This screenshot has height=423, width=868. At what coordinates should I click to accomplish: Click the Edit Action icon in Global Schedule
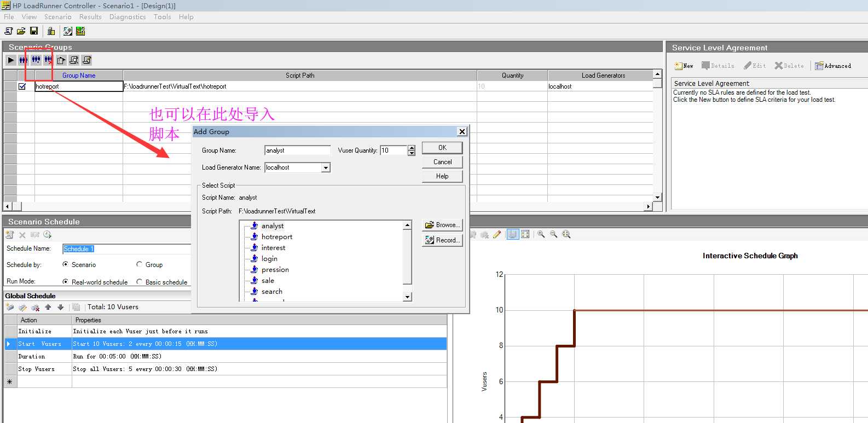22,307
